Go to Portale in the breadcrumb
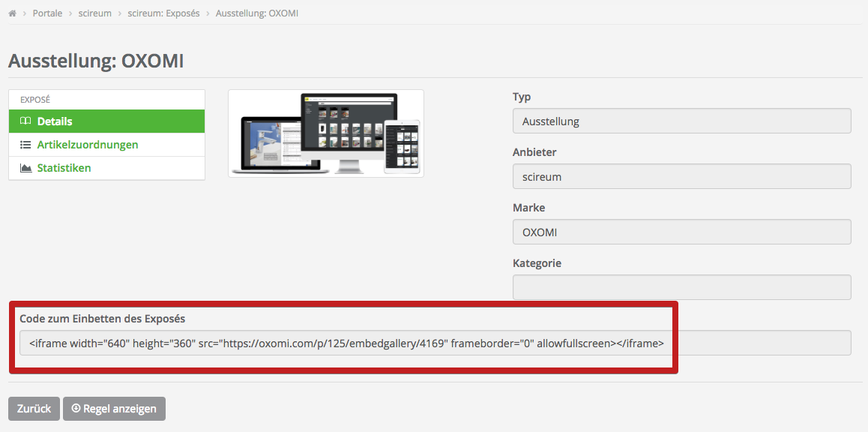 point(47,13)
